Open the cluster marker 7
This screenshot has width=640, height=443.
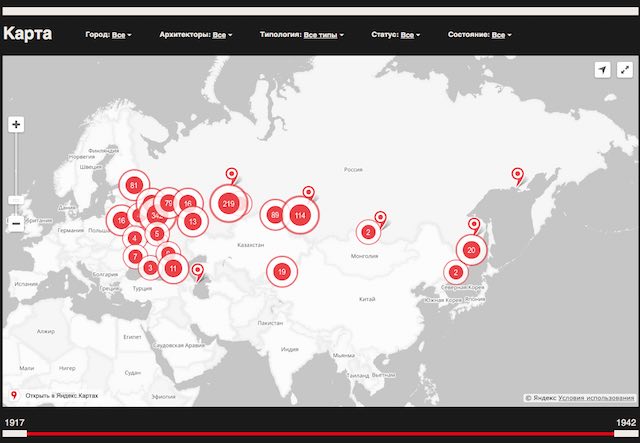pyautogui.click(x=135, y=257)
